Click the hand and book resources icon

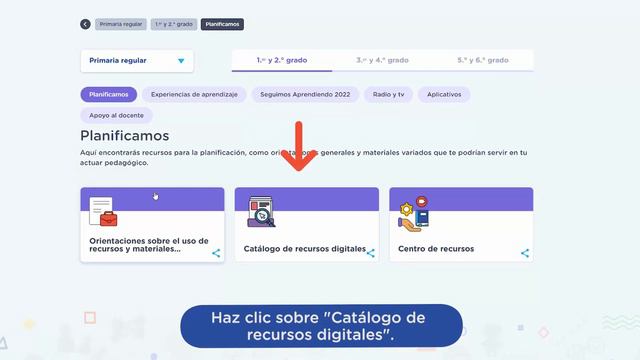point(413,214)
